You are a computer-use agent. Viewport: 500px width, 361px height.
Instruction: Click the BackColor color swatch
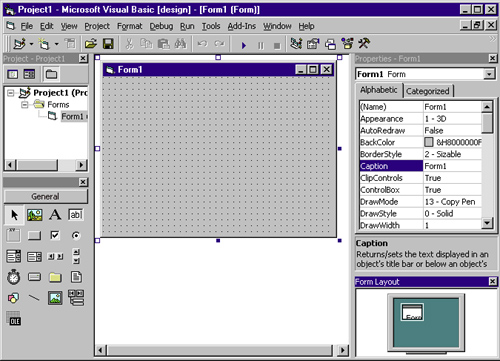click(429, 142)
